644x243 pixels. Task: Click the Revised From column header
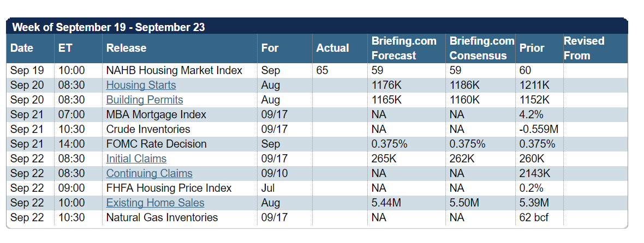[x=584, y=48]
